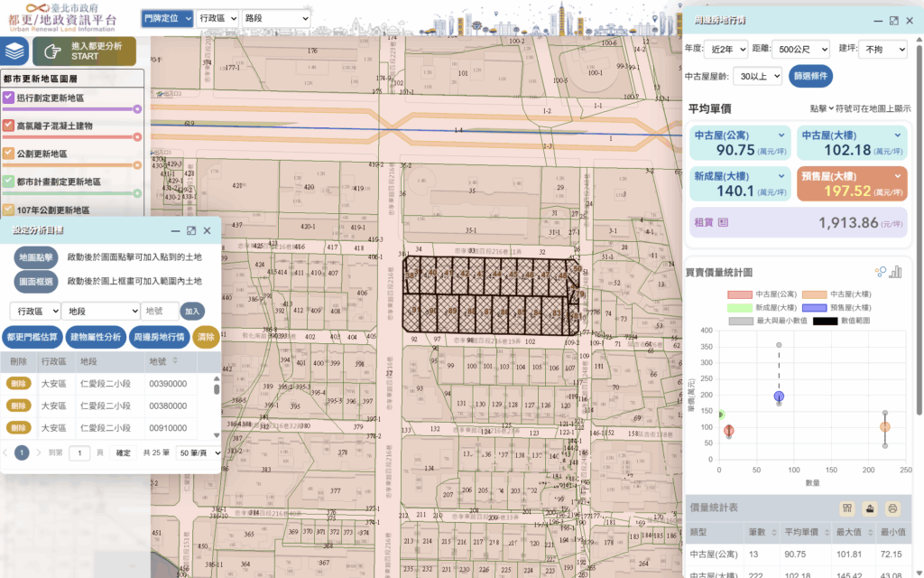Open 行政區 dropdown in analysis panel
This screenshot has width=924, height=578.
pyautogui.click(x=35, y=311)
